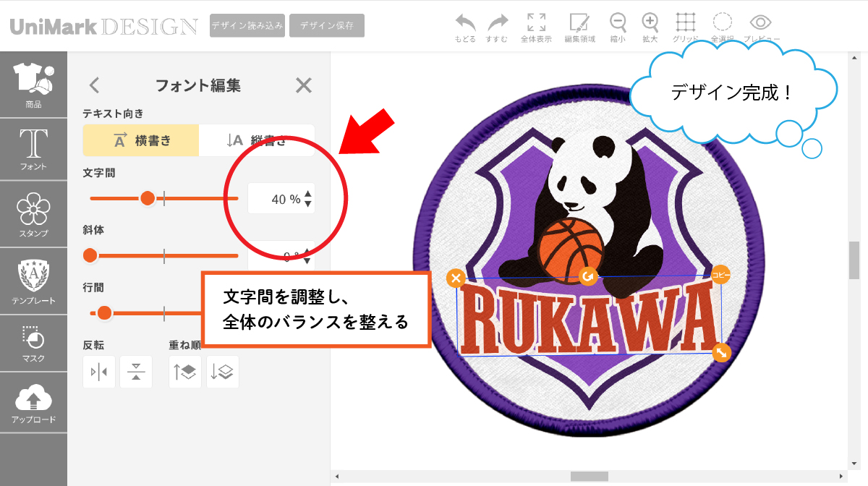Select horizontal writing (横書き) option
This screenshot has height=486, width=868.
141,140
